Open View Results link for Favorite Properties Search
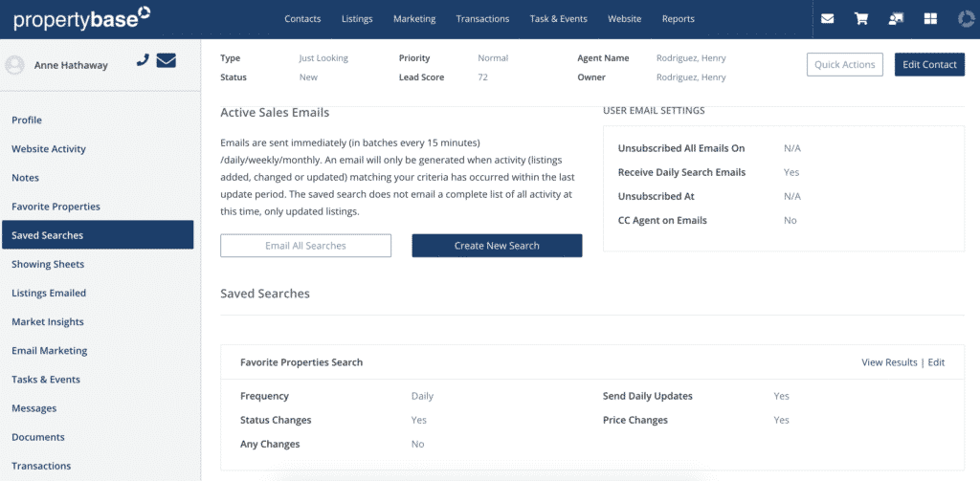Screen dimensions: 980x481 889,362
